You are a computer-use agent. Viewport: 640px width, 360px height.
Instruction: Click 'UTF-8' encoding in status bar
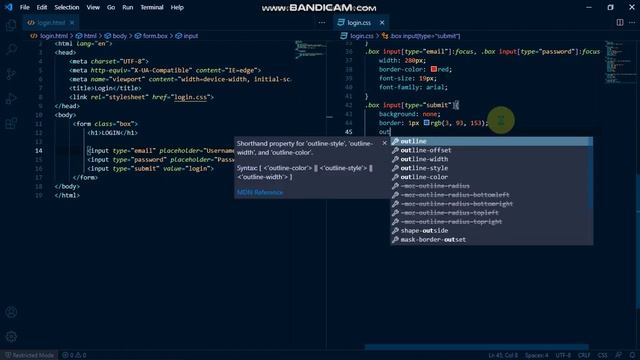coord(563,355)
